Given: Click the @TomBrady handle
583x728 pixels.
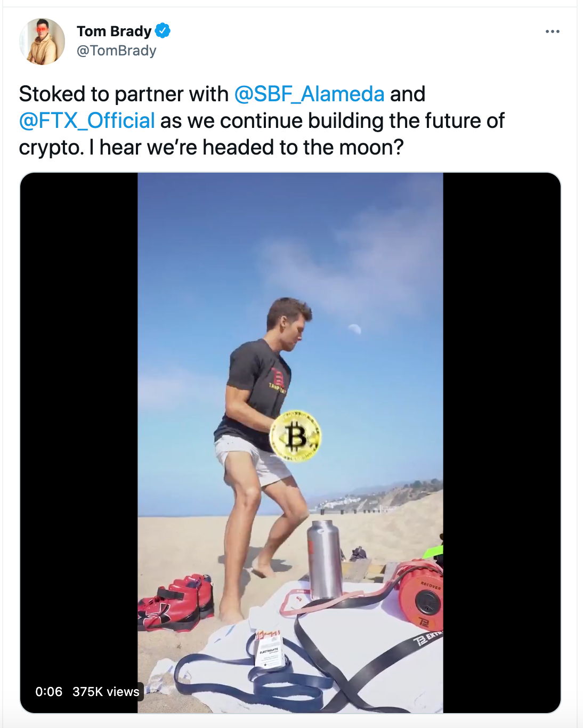Looking at the screenshot, I should (117, 51).
